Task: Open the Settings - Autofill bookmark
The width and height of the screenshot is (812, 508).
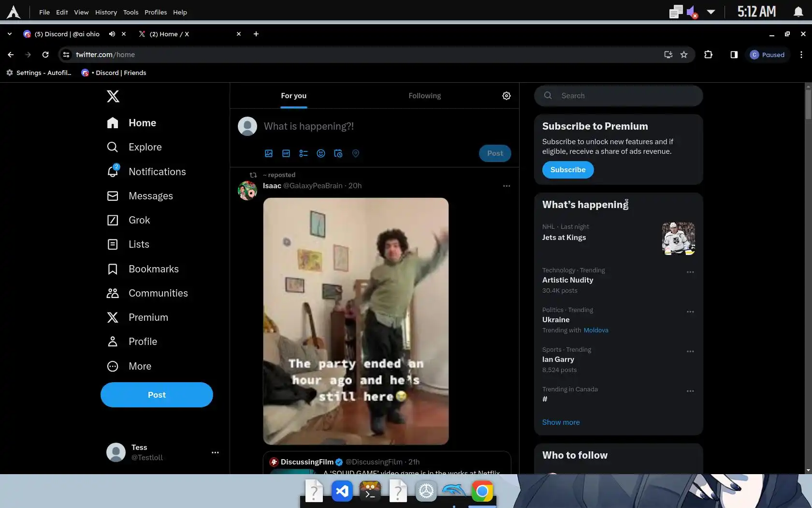Action: [x=39, y=73]
